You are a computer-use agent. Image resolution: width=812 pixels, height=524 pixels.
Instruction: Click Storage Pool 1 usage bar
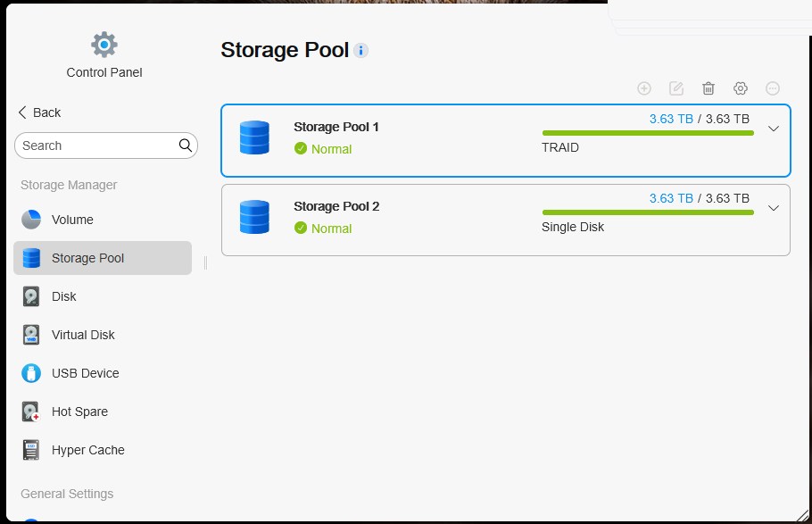click(648, 133)
